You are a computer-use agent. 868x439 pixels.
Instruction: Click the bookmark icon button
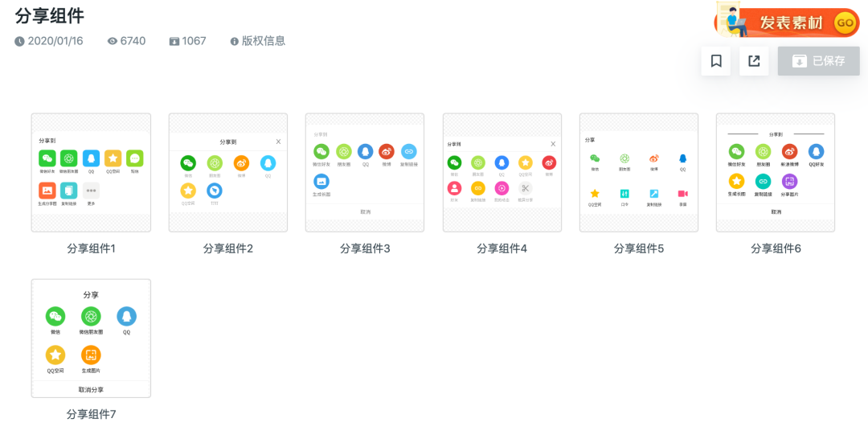(716, 61)
